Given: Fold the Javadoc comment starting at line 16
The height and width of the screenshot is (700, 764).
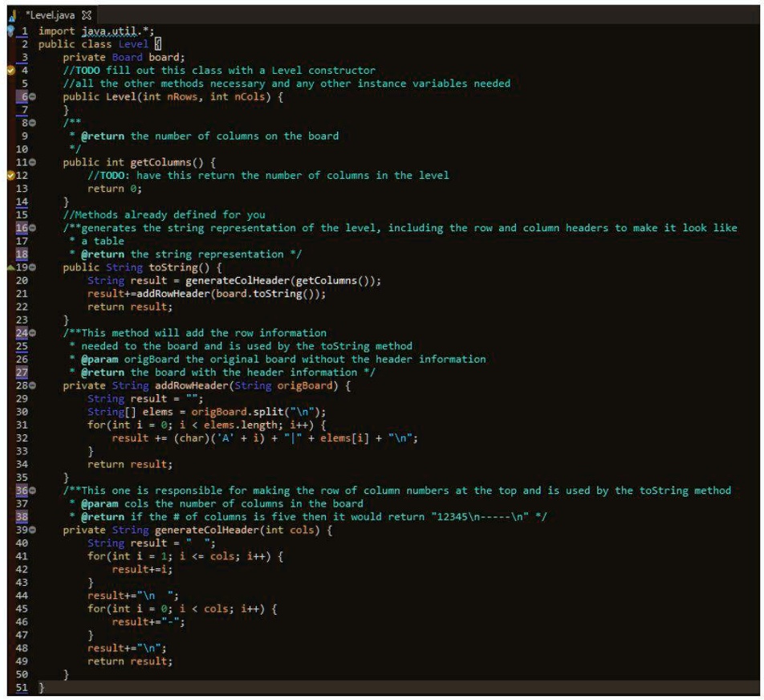Looking at the screenshot, I should point(32,228).
